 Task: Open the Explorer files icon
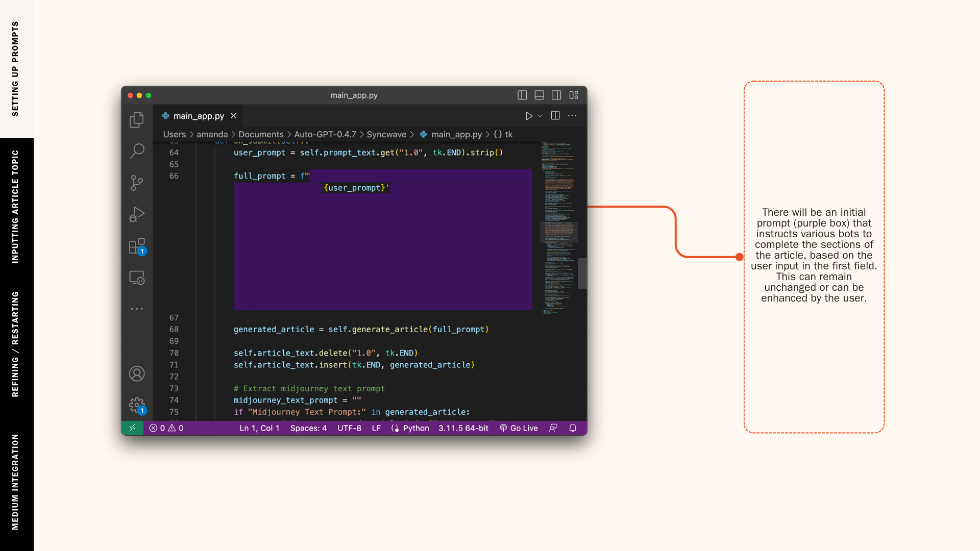pyautogui.click(x=136, y=120)
